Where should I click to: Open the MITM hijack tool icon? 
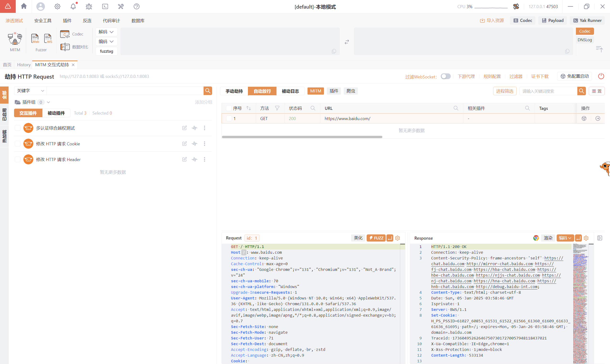pos(15,39)
